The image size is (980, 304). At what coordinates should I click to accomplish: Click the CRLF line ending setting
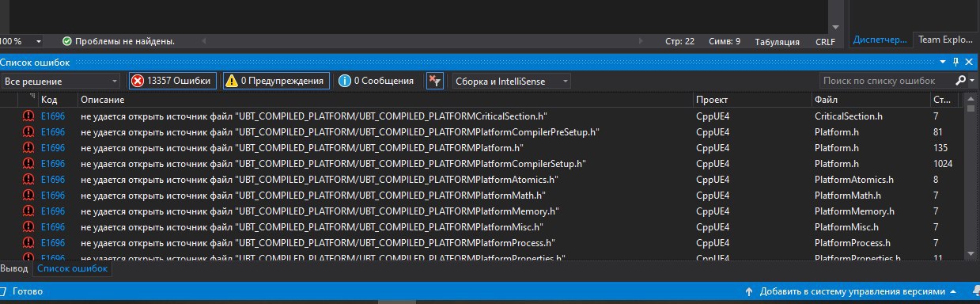(825, 42)
